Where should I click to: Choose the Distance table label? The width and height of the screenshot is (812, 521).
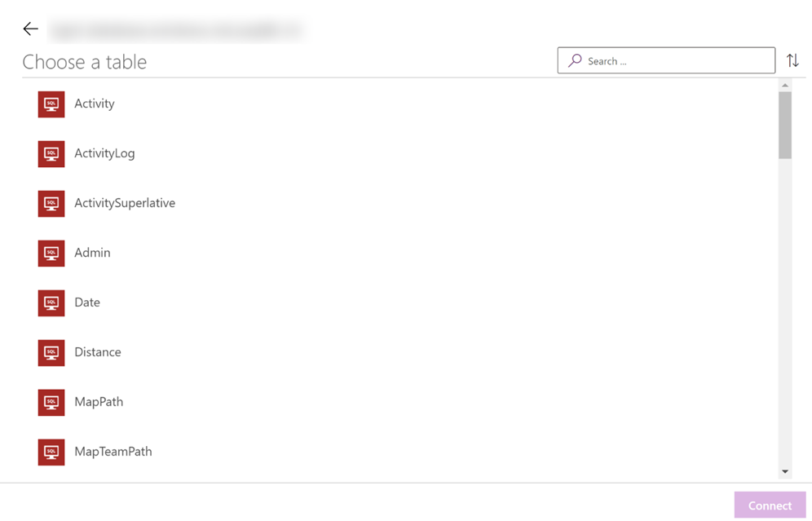[98, 352]
